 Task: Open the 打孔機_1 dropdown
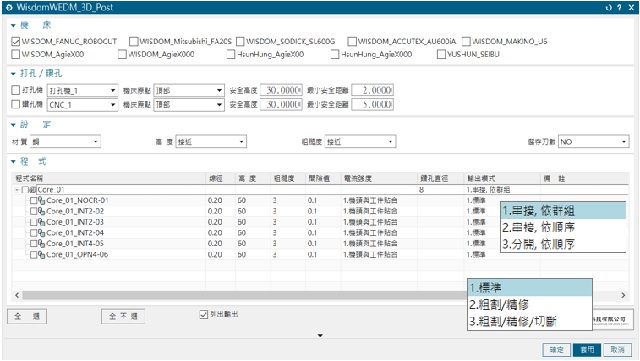click(x=82, y=90)
